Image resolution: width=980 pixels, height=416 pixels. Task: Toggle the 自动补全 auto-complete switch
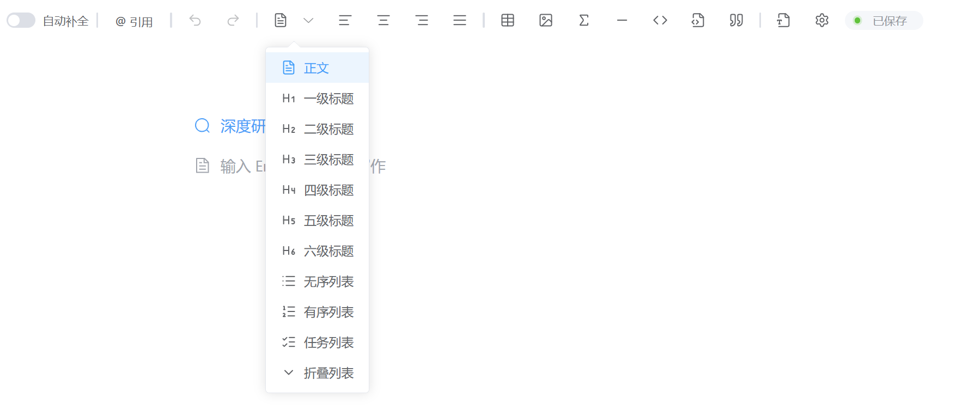21,21
